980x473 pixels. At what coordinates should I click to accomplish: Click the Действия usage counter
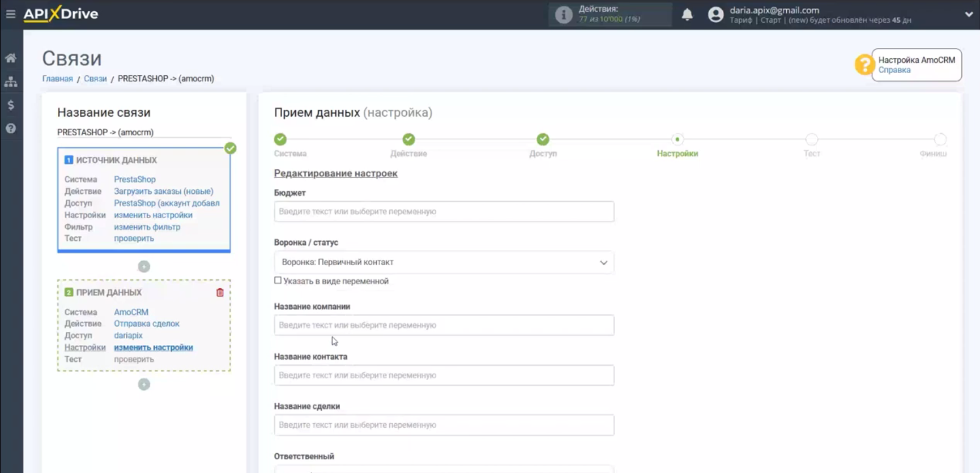[x=610, y=14]
